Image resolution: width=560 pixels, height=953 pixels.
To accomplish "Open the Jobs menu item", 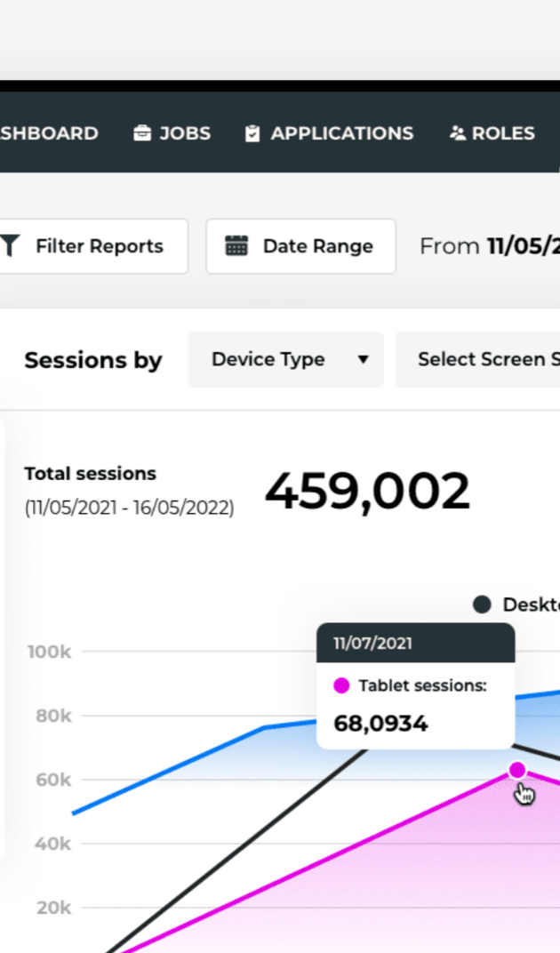I will (x=172, y=133).
